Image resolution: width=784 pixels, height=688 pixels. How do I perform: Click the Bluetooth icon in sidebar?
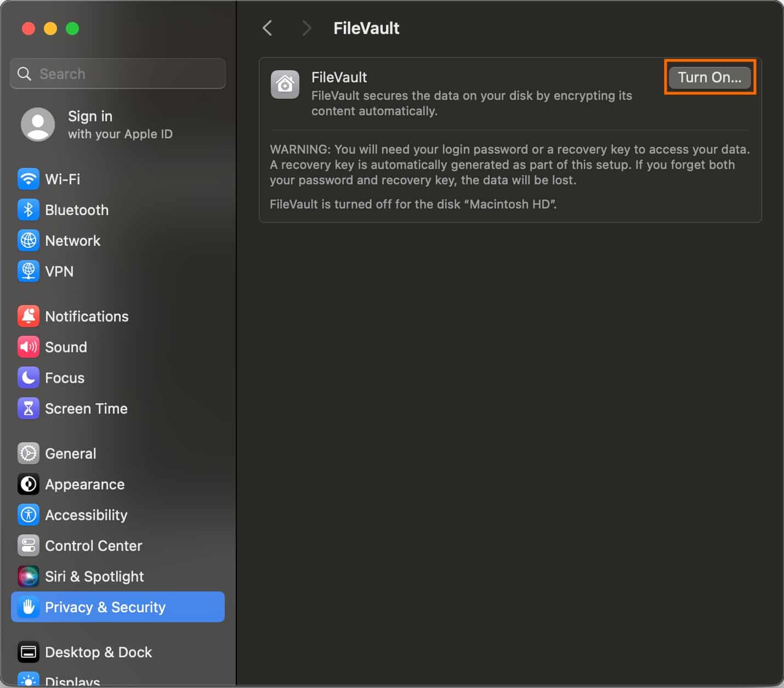point(29,210)
